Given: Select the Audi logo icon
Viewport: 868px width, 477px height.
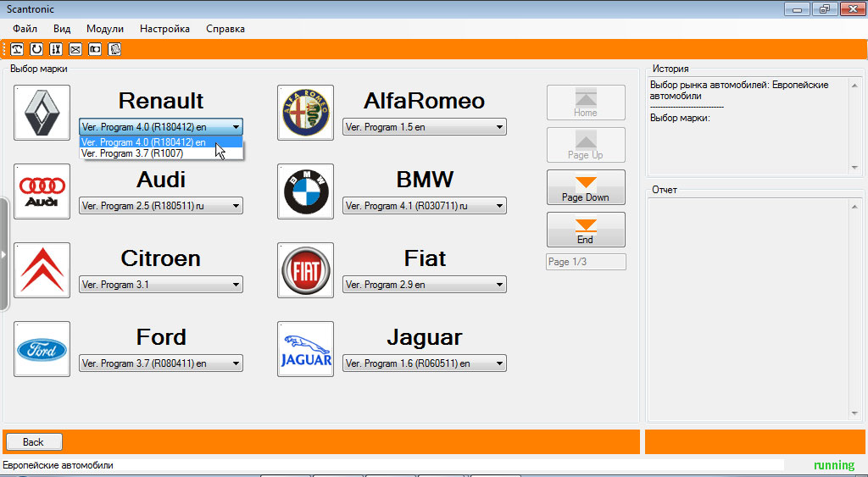Looking at the screenshot, I should tap(42, 191).
